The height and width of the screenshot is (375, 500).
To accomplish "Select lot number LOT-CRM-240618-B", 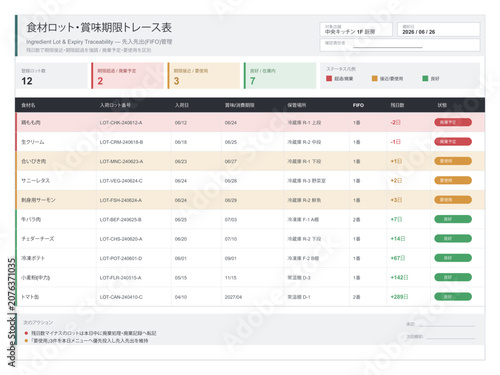I will tap(121, 142).
